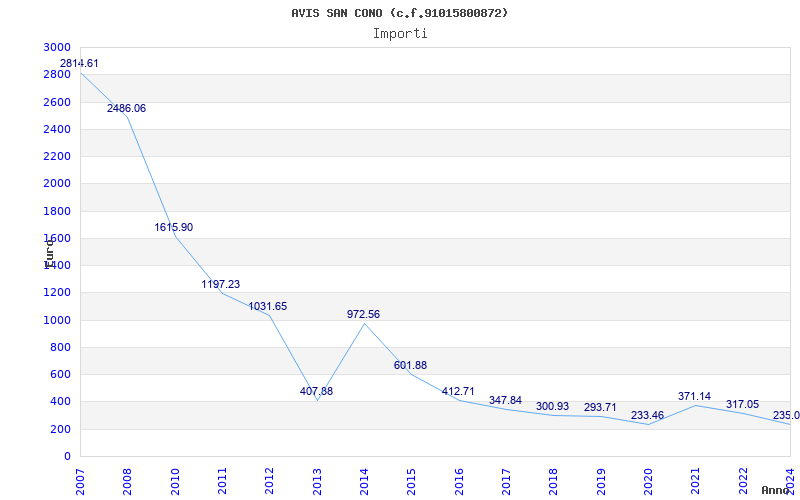Select the 300.93 data label
The image size is (800, 500).
coord(552,407)
